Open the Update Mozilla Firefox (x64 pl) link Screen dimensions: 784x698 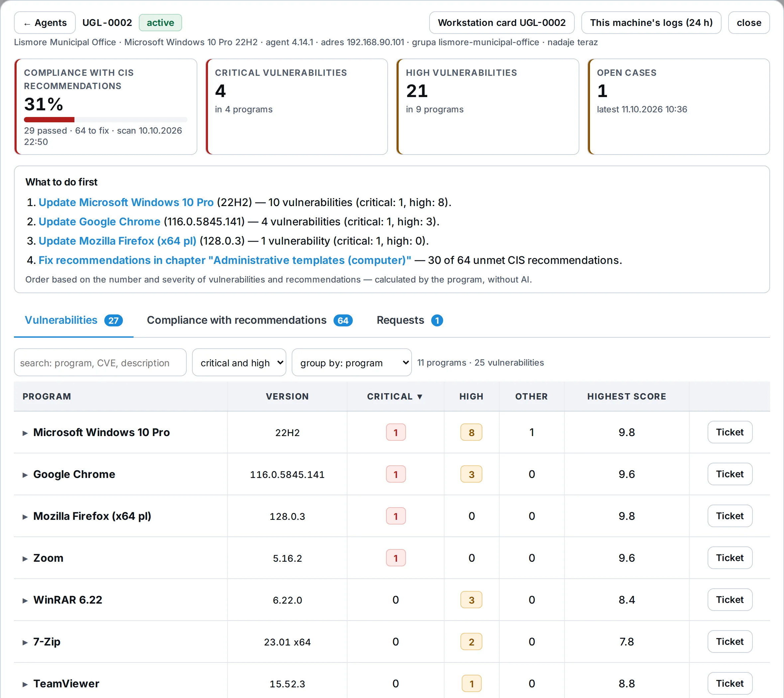[x=117, y=241]
